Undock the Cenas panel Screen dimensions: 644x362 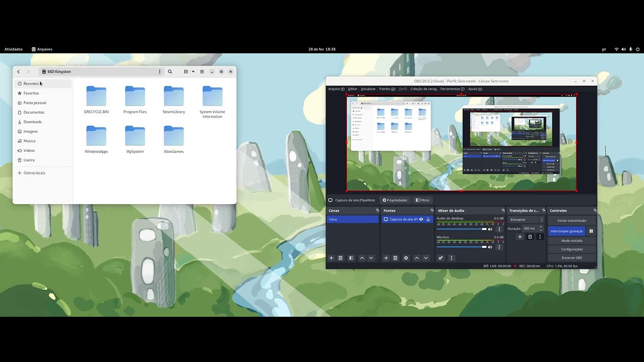377,211
